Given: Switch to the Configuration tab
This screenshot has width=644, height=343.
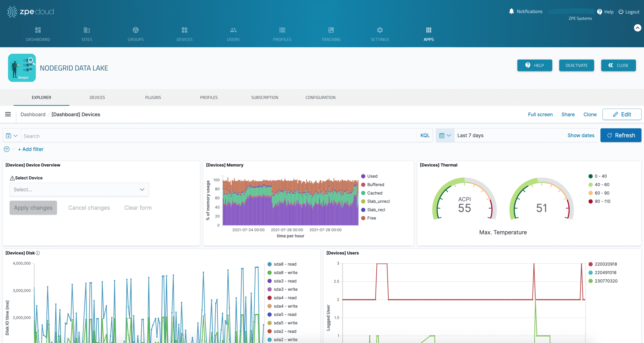Looking at the screenshot, I should point(320,97).
